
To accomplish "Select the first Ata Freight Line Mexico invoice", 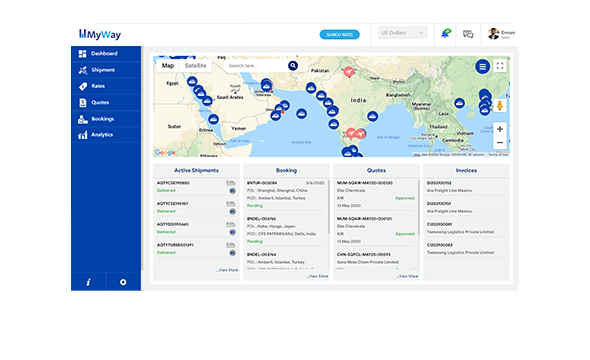I will coord(466,187).
